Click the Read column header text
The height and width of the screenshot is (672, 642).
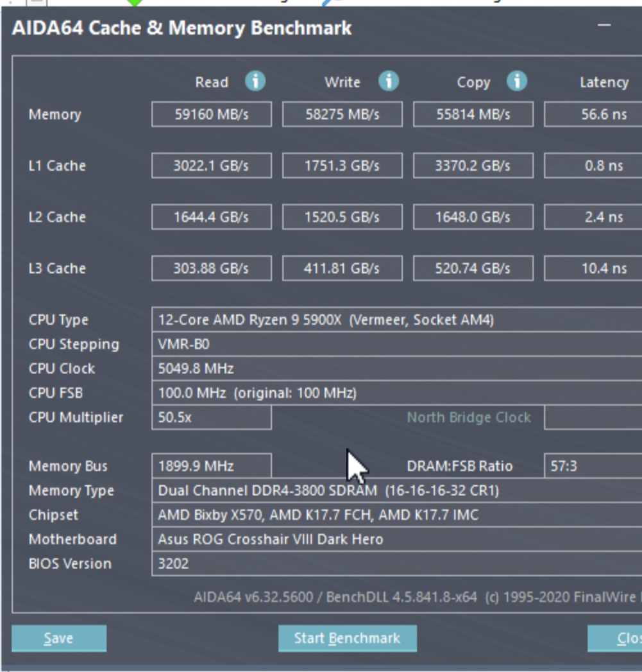212,82
